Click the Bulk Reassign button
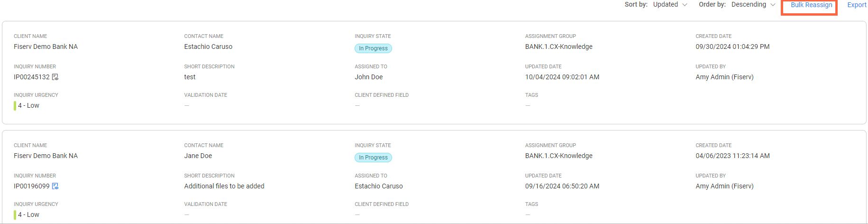Viewport: 868px width, 224px height. (x=811, y=5)
